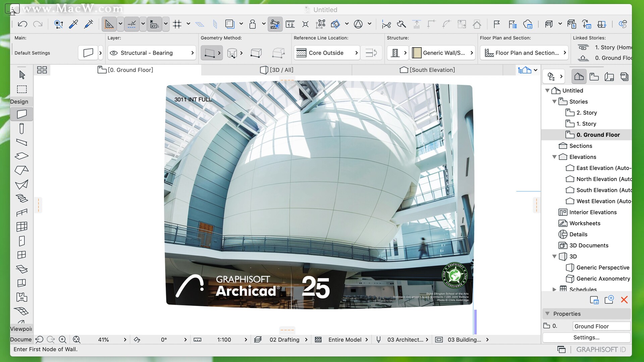644x362 pixels.
Task: Click the Undo arrow in the toolbar
Action: (x=22, y=24)
